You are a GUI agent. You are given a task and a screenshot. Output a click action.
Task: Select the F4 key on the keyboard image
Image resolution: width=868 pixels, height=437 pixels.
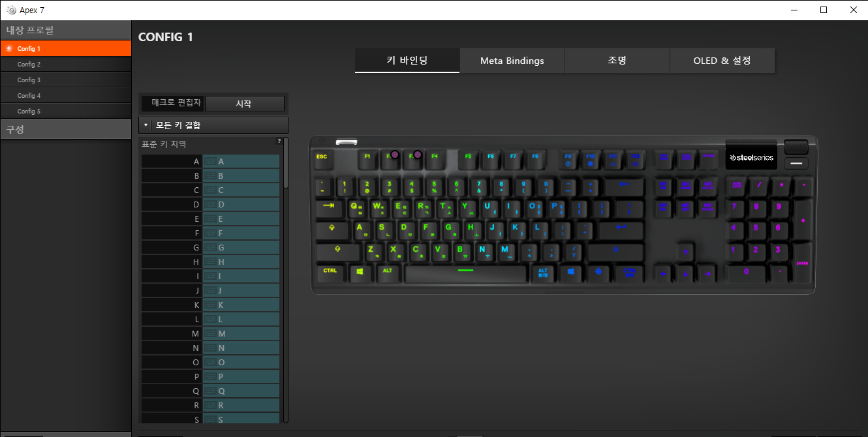[x=434, y=158]
